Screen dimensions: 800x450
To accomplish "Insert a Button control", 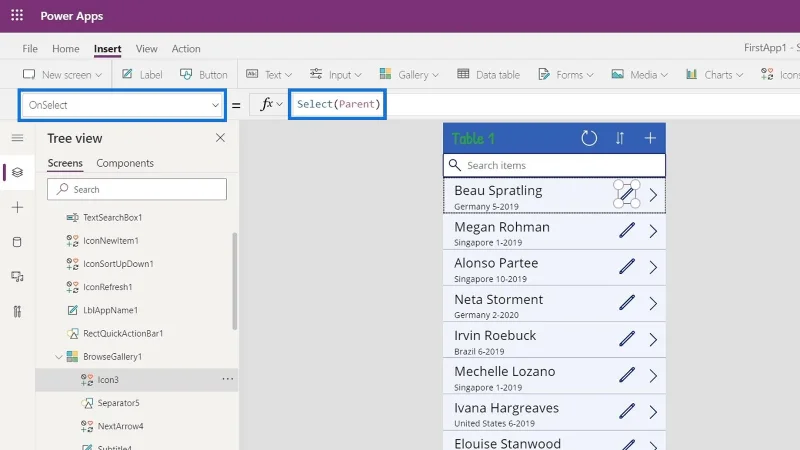I will tap(204, 74).
